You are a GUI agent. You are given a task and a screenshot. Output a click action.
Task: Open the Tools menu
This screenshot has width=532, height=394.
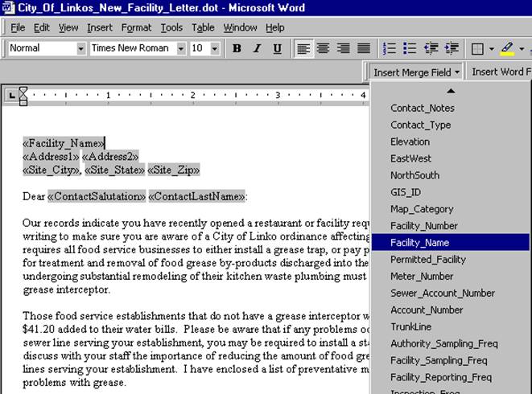click(171, 27)
